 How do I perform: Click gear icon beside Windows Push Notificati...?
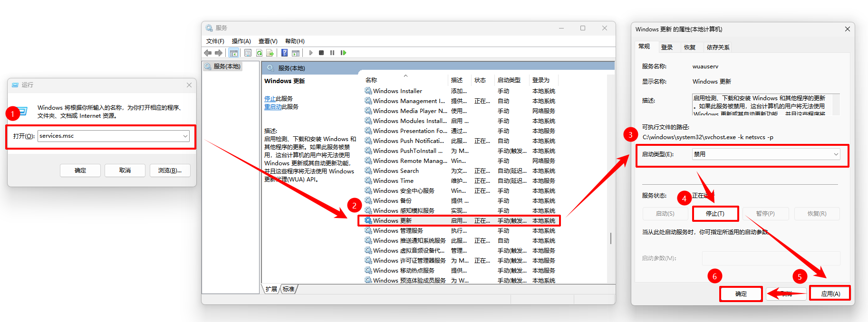point(368,141)
